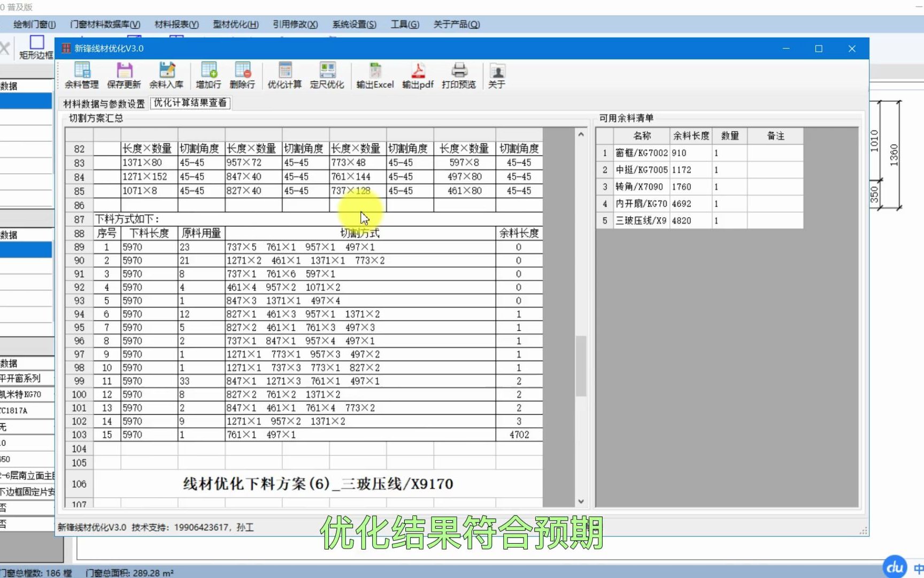Click the 余料长度 4702 cell
The height and width of the screenshot is (578, 924).
519,435
